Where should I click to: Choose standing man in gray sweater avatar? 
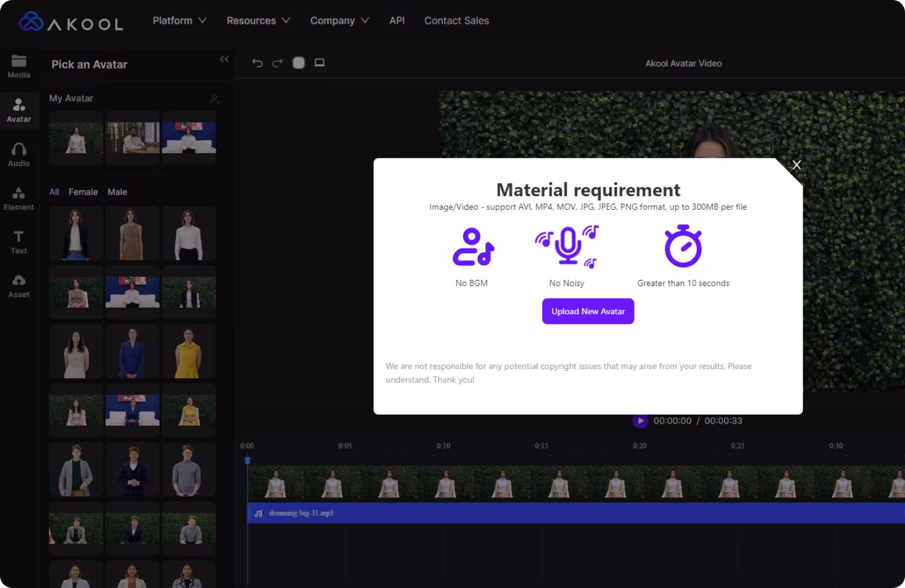[189, 470]
